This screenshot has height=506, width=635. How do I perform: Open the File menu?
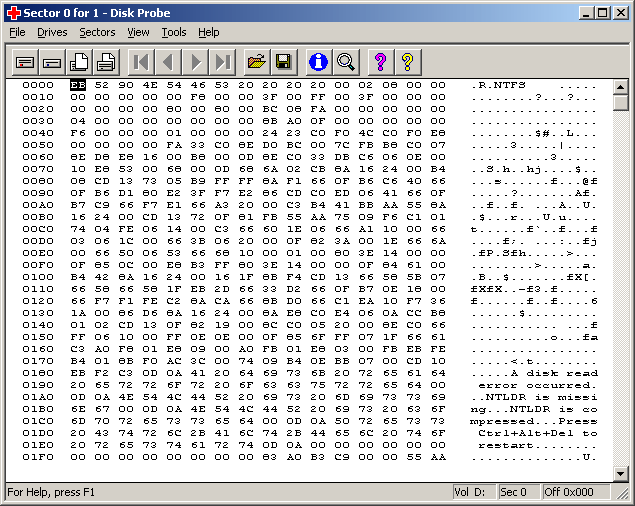17,32
